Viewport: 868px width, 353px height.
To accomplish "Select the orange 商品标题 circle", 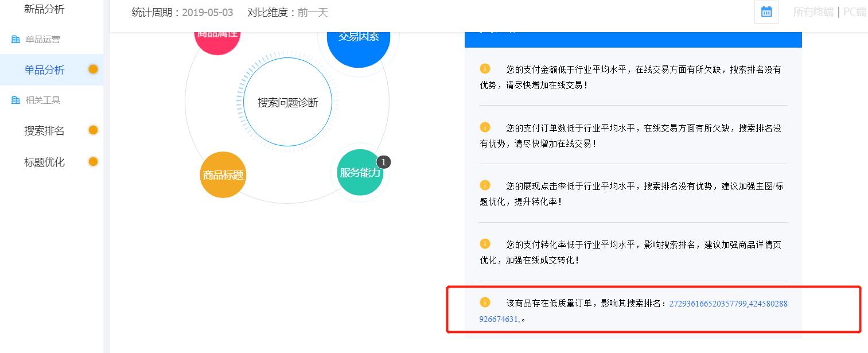I will [x=223, y=175].
